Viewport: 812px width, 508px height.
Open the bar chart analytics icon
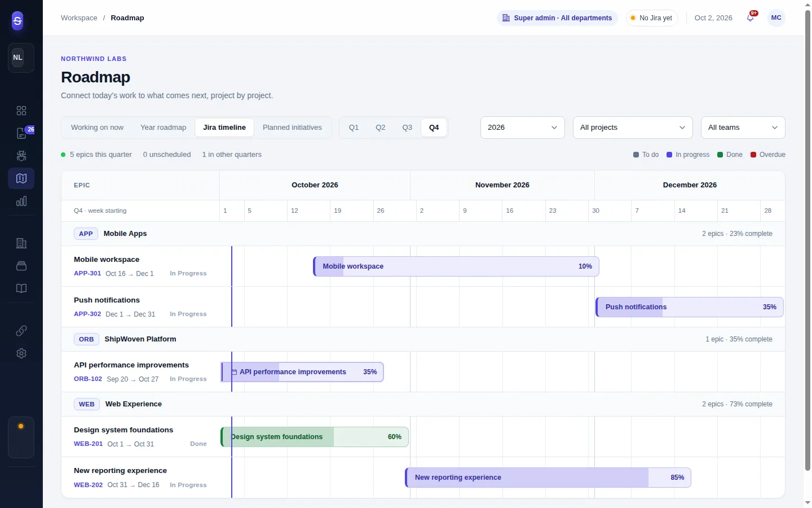click(21, 201)
